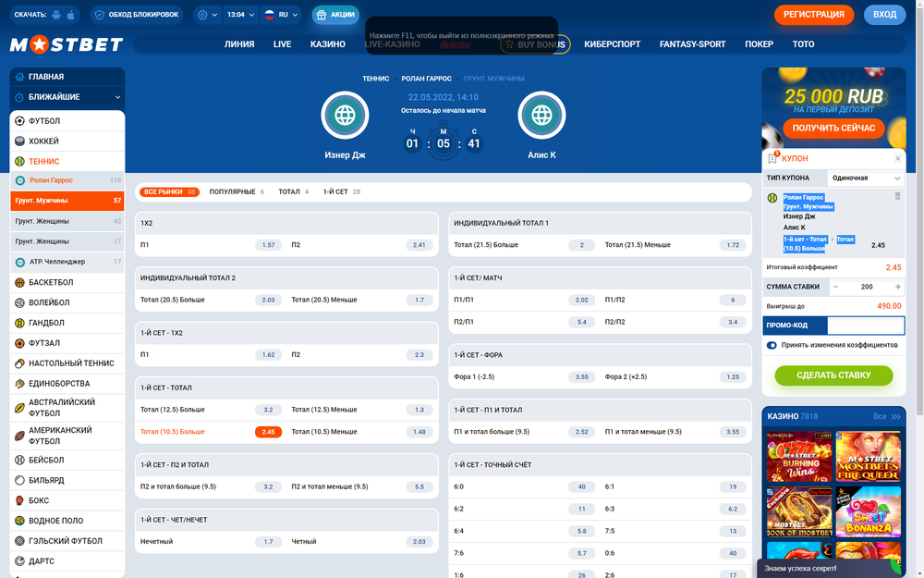Select Баскетбол ball icon
This screenshot has height=578, width=924.
point(19,282)
